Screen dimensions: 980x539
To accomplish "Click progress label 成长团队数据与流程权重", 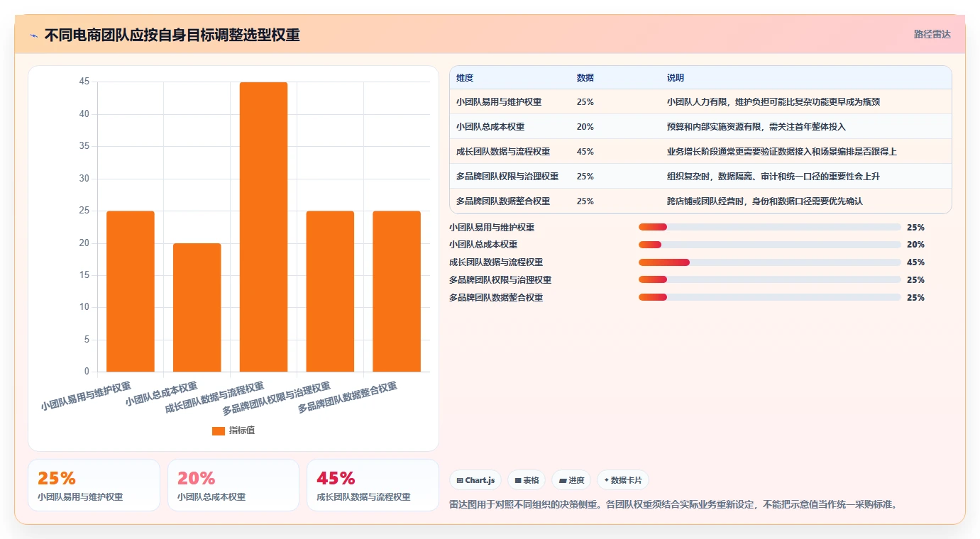I will pos(496,262).
